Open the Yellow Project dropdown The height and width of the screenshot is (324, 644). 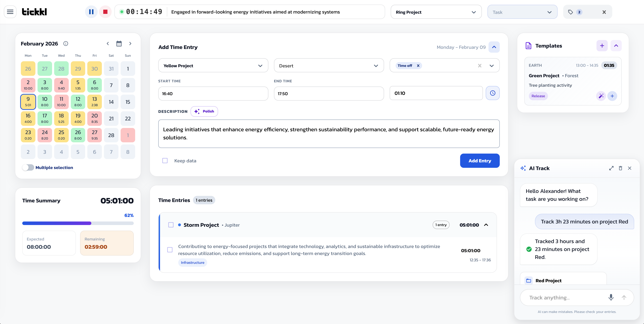coord(213,66)
